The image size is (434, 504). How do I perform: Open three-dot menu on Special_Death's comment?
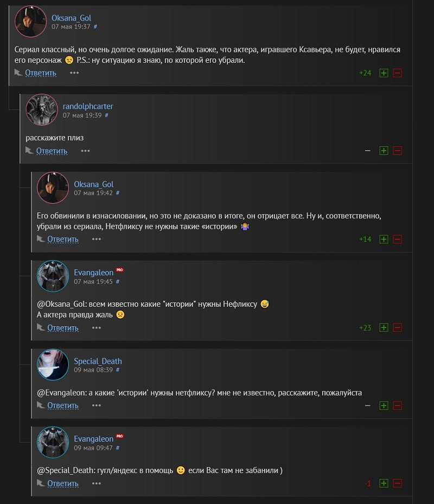97,405
